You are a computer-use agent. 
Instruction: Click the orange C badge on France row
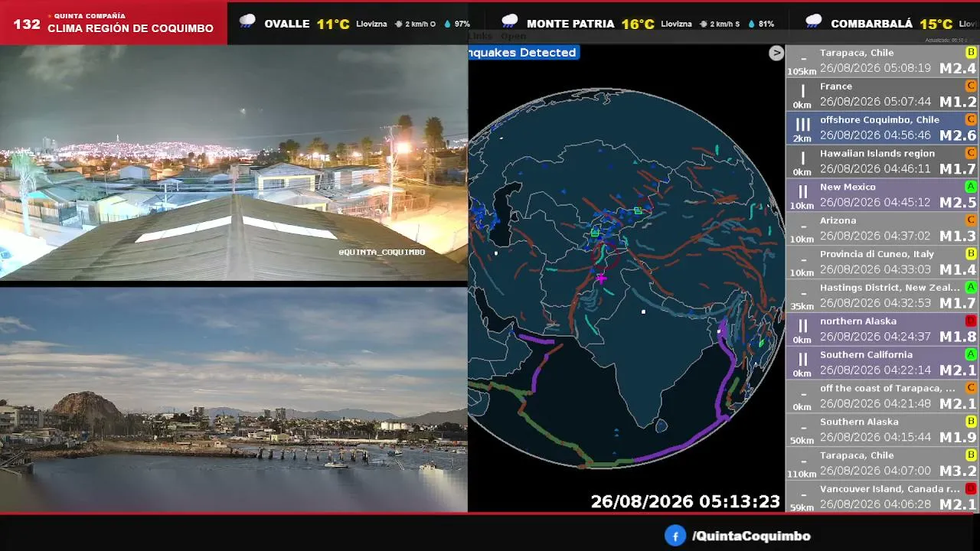tap(971, 86)
